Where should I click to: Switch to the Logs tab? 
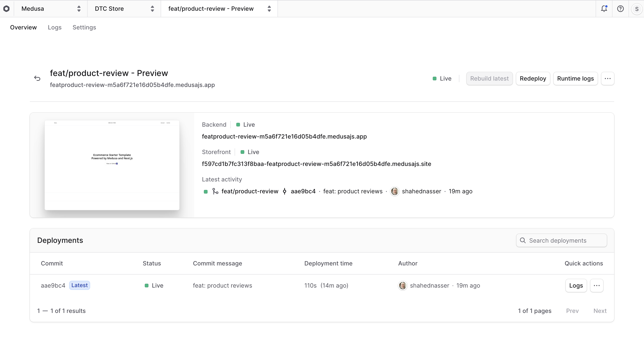pos(55,27)
